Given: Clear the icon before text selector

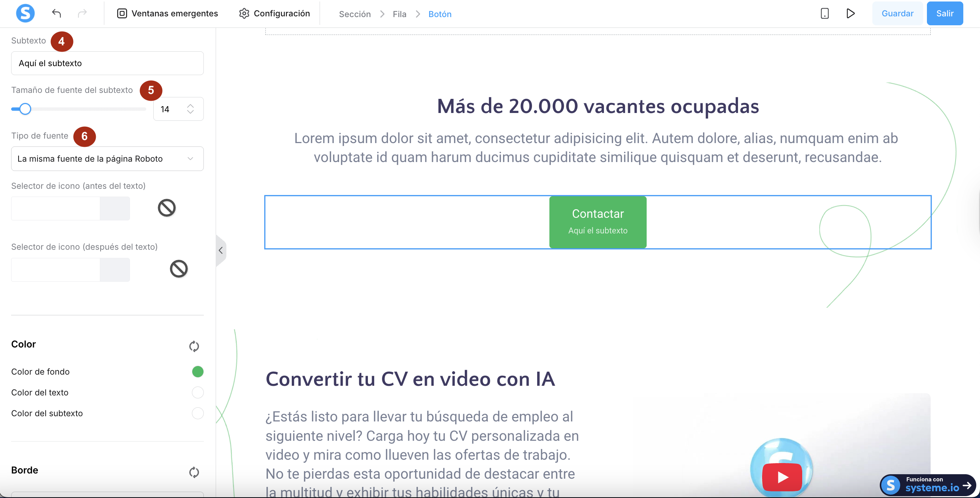Looking at the screenshot, I should tap(167, 208).
